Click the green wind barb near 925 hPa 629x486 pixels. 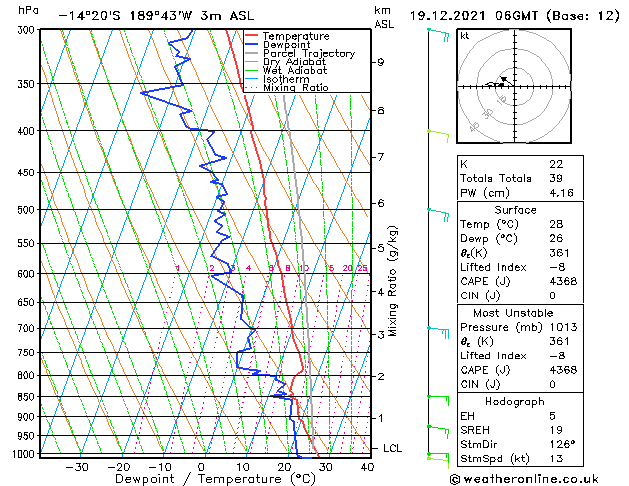438,432
